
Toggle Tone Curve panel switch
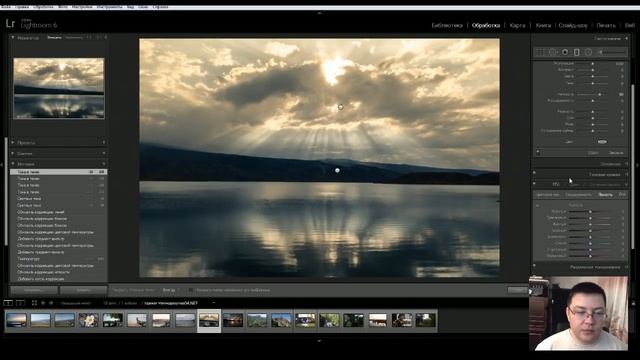click(x=534, y=173)
